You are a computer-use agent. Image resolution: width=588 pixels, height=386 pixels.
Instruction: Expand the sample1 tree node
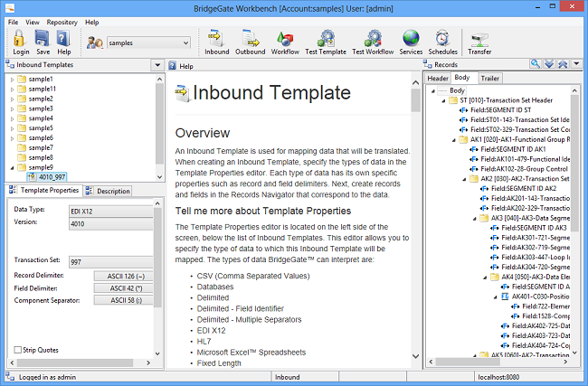click(12, 80)
